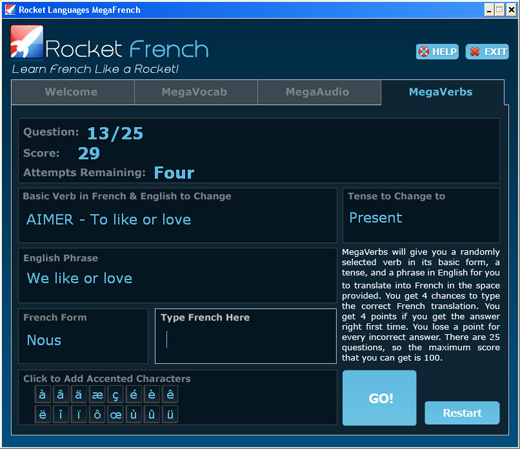Insert the ç cedilla character
Image resolution: width=520 pixels, height=449 pixels.
[x=115, y=394]
